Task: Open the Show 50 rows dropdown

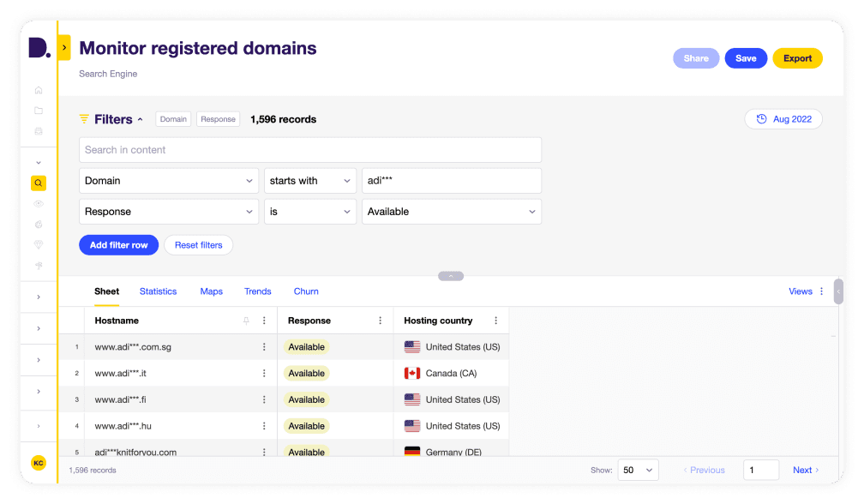Action: (x=638, y=470)
